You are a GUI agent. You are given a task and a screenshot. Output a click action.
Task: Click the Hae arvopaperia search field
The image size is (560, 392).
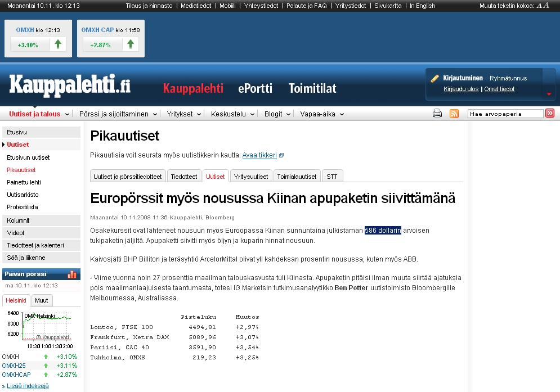point(505,114)
